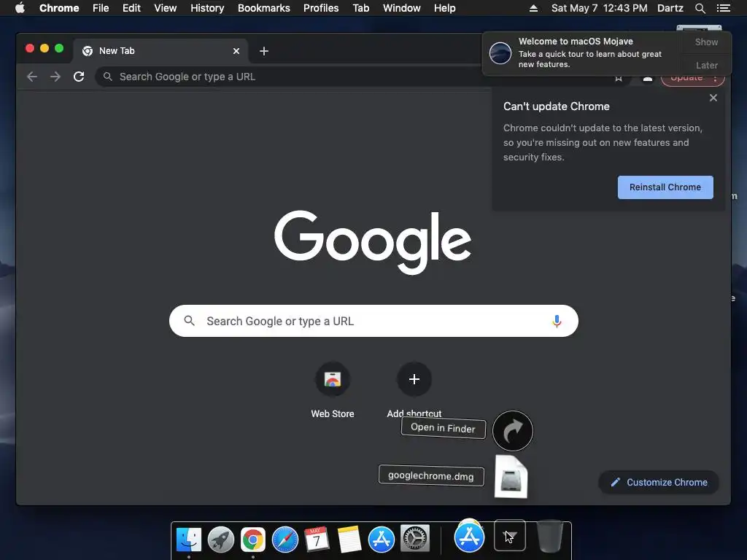Image resolution: width=747 pixels, height=560 pixels.
Task: Click the Reinstall Chrome button
Action: [665, 187]
